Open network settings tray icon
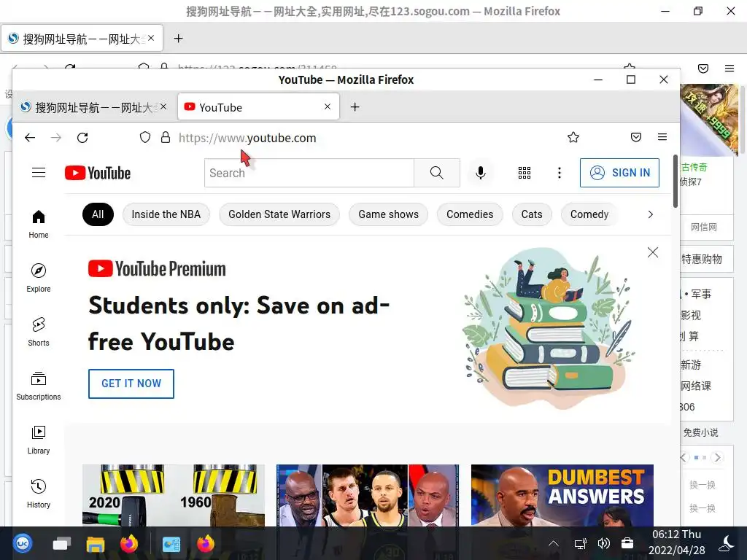This screenshot has height=560, width=747. [580, 543]
